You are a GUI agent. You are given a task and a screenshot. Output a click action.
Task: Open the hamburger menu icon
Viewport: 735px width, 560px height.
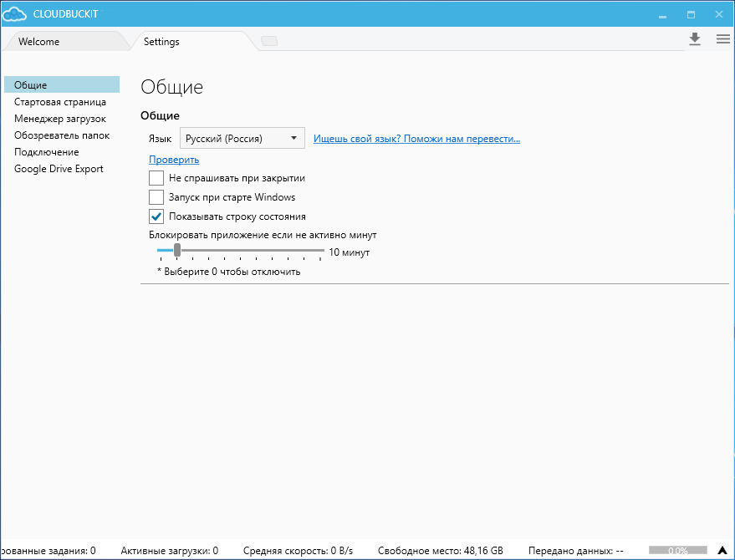pos(722,39)
